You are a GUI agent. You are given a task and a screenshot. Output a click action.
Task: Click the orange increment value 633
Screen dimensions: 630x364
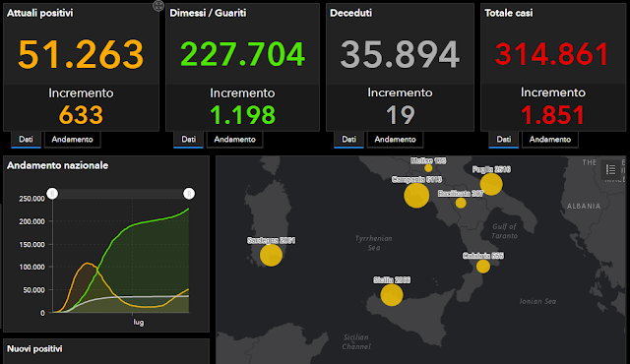[81, 115]
